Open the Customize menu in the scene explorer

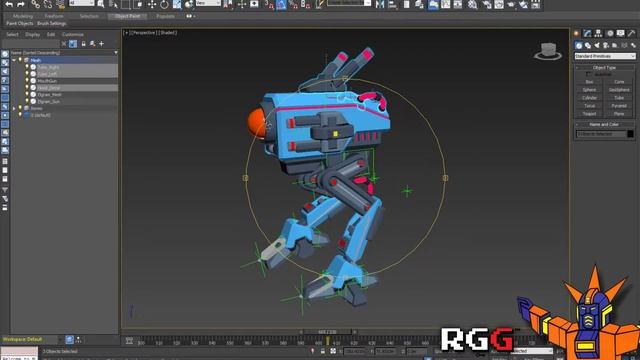(x=73, y=35)
